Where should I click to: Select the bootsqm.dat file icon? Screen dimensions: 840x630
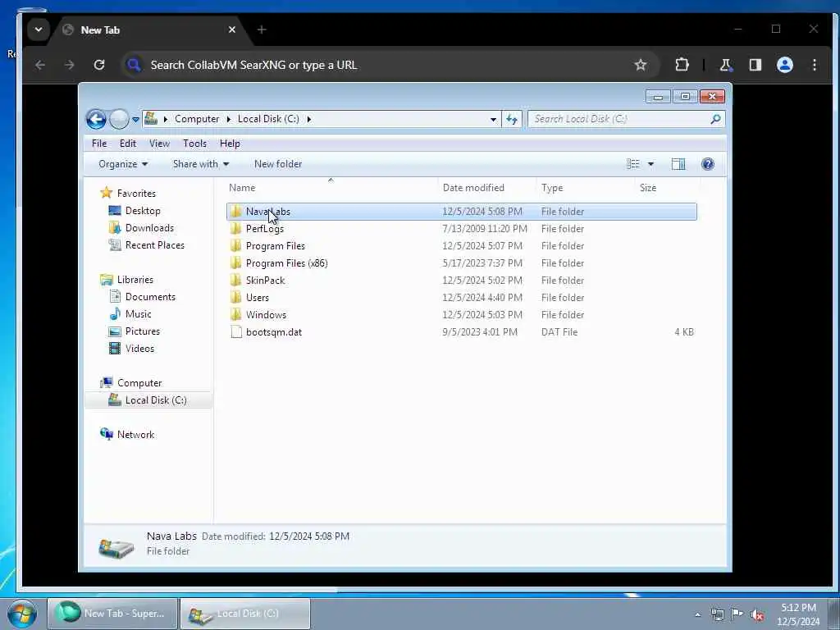coord(235,332)
